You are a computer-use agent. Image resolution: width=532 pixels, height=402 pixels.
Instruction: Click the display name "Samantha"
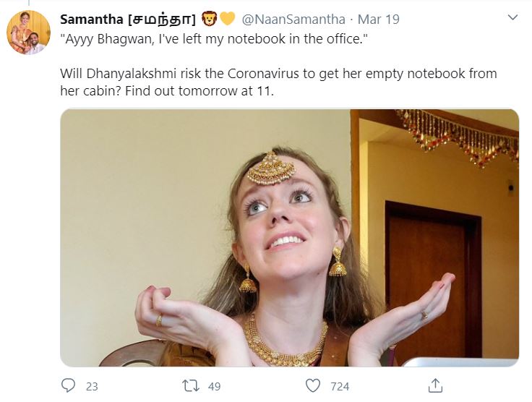(90, 19)
